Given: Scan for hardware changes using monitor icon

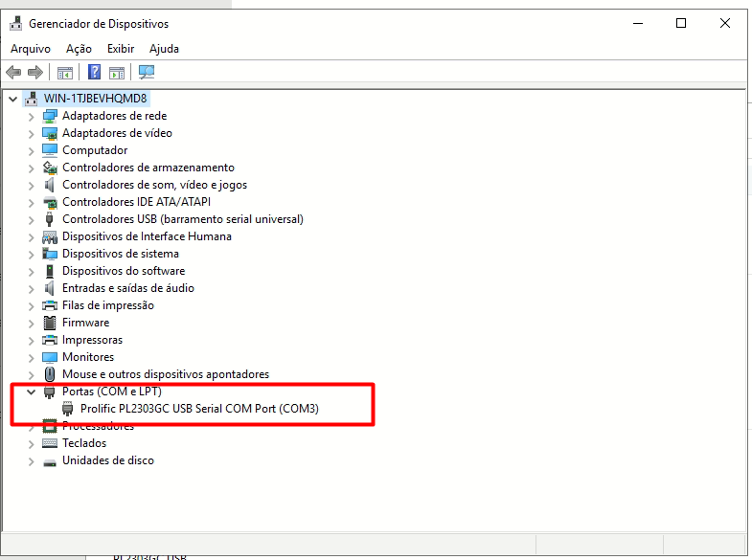Looking at the screenshot, I should (147, 72).
